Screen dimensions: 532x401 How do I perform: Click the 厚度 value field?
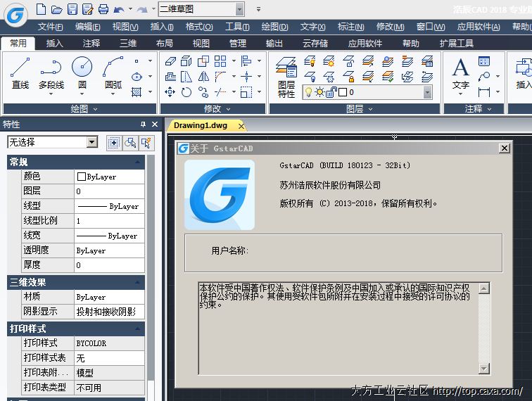click(109, 265)
